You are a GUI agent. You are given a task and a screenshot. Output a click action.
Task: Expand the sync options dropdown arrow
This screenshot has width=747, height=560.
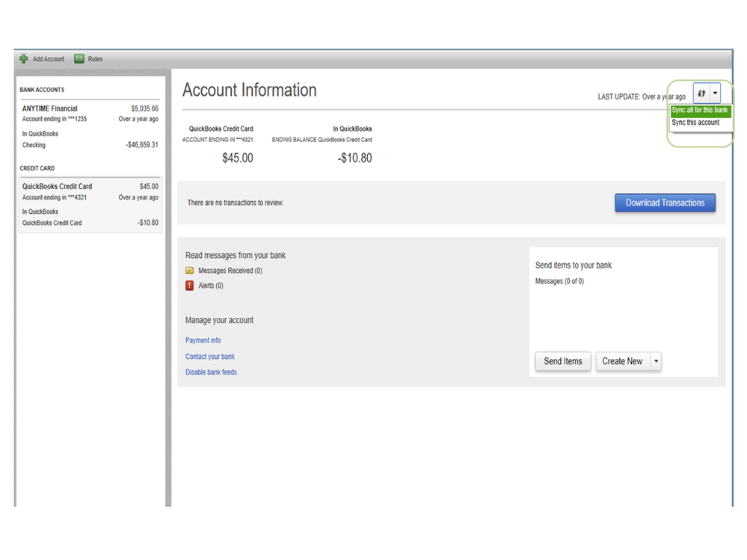pyautogui.click(x=716, y=93)
